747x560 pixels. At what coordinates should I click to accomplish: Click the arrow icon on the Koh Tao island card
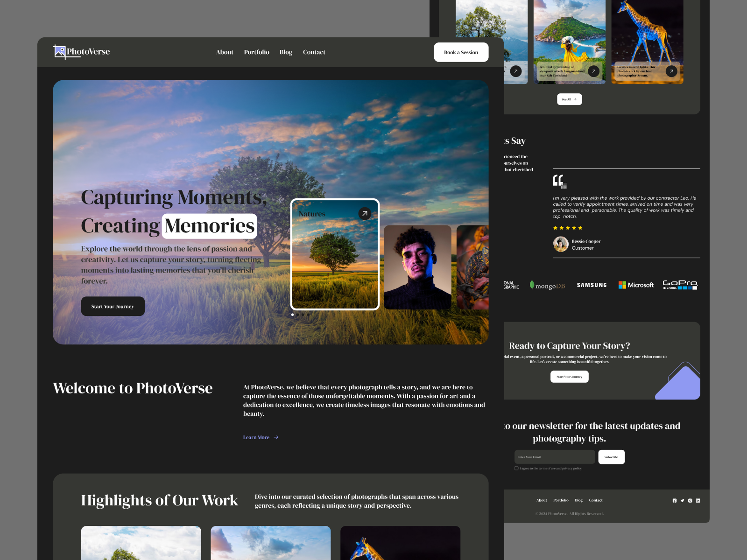coord(593,71)
